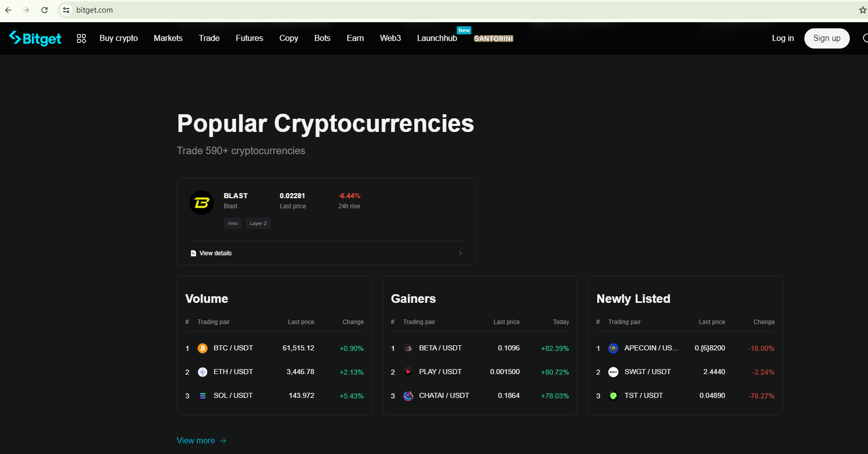Click the PLAY gain +80.72%
This screenshot has height=454, width=868.
point(555,373)
